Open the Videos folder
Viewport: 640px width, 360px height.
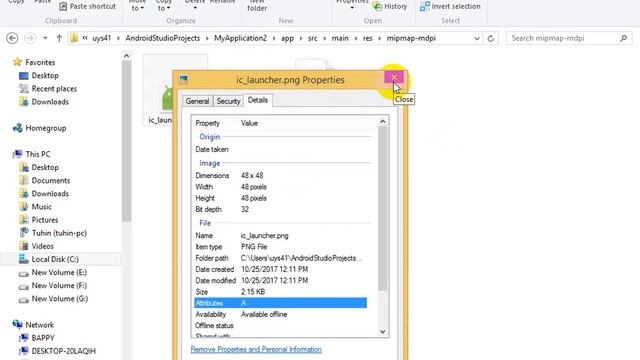[42, 246]
